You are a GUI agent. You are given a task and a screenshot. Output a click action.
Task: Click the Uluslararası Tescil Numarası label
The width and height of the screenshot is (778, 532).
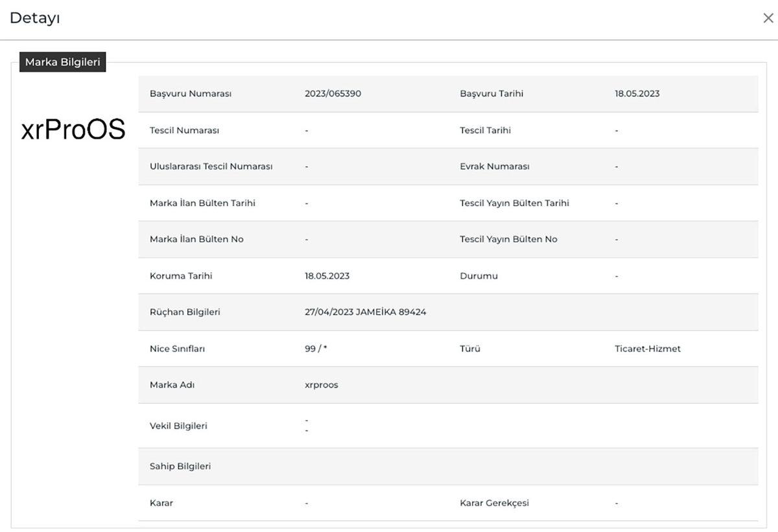tap(211, 167)
